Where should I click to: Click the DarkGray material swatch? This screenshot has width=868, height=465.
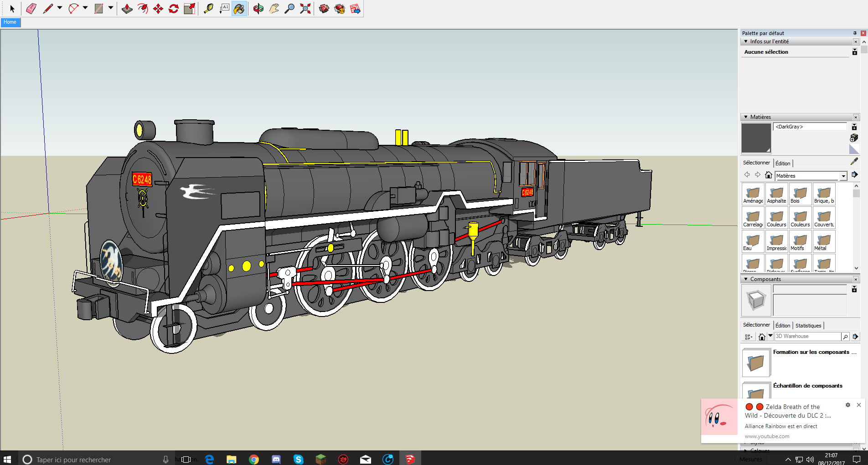click(756, 138)
